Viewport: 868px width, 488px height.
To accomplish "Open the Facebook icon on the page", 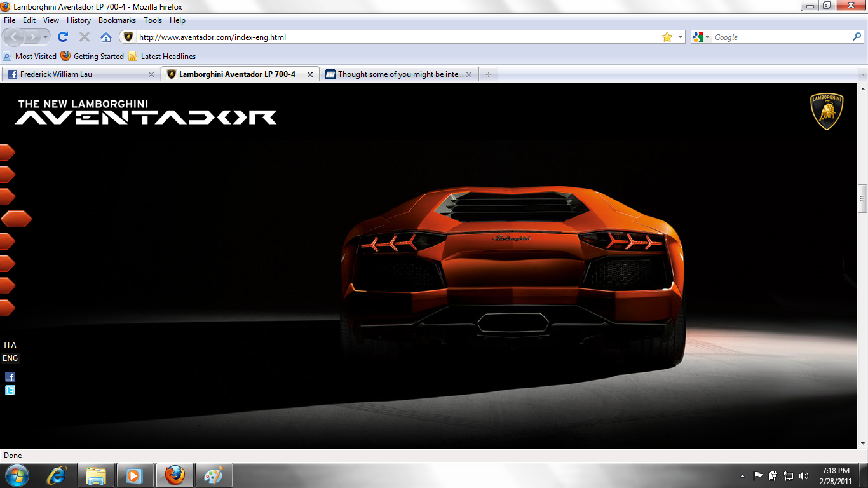I will tap(10, 377).
